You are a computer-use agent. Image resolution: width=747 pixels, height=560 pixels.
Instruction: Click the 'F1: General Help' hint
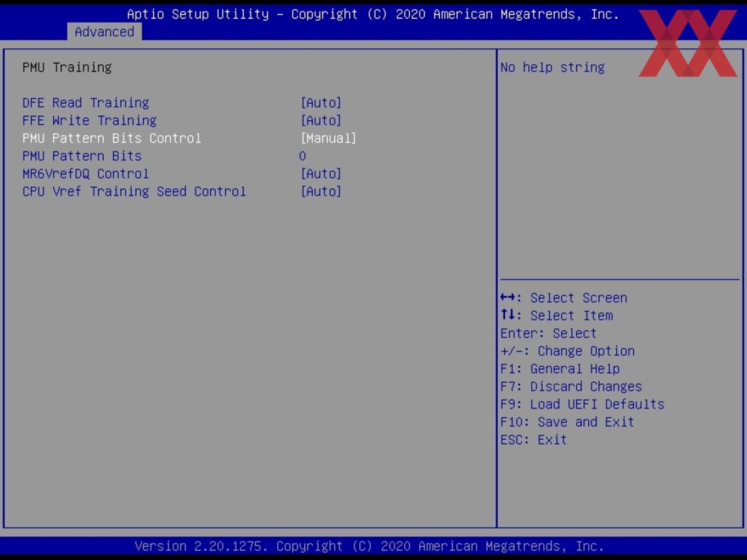tap(560, 368)
